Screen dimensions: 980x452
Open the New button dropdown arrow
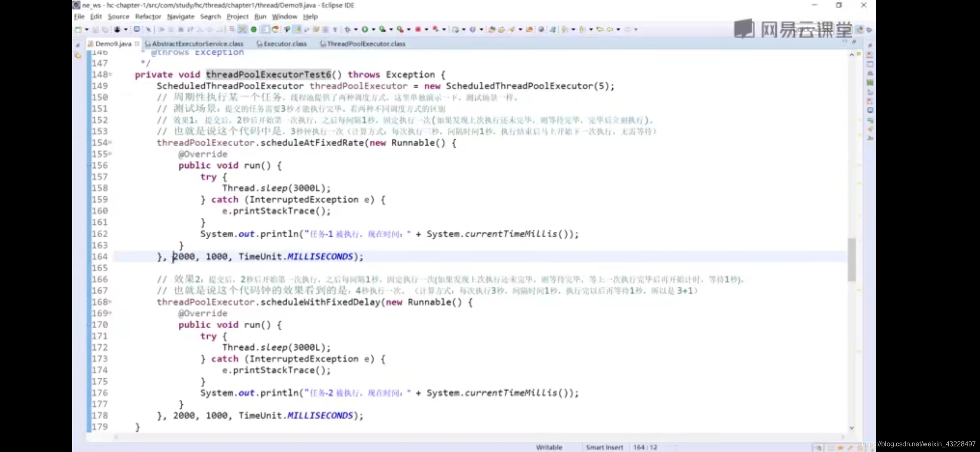(87, 29)
